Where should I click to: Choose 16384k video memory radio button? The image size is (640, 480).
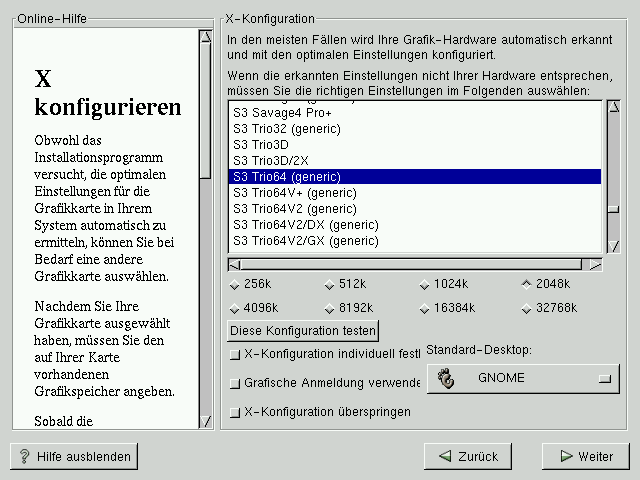tap(424, 308)
